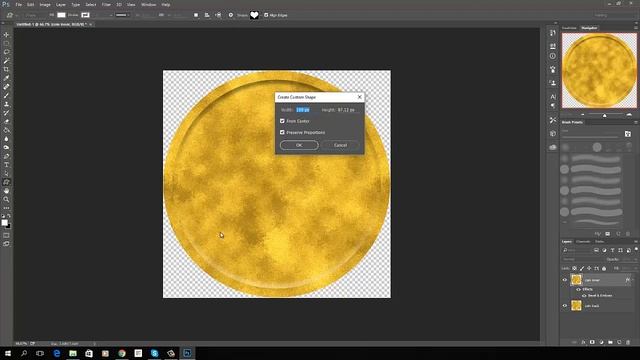Image resolution: width=640 pixels, height=360 pixels.
Task: Open the Windows Start menu
Action: click(x=8, y=353)
